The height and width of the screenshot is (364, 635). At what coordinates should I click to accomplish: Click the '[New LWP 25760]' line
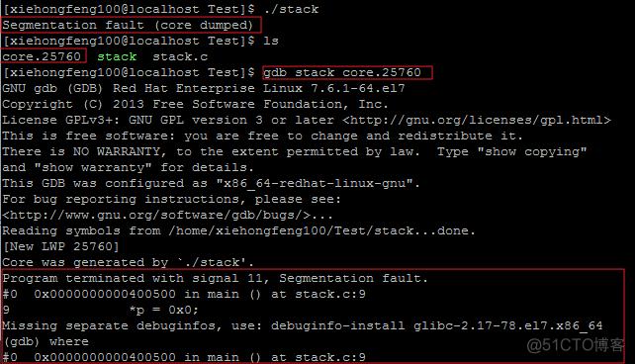pos(60,246)
